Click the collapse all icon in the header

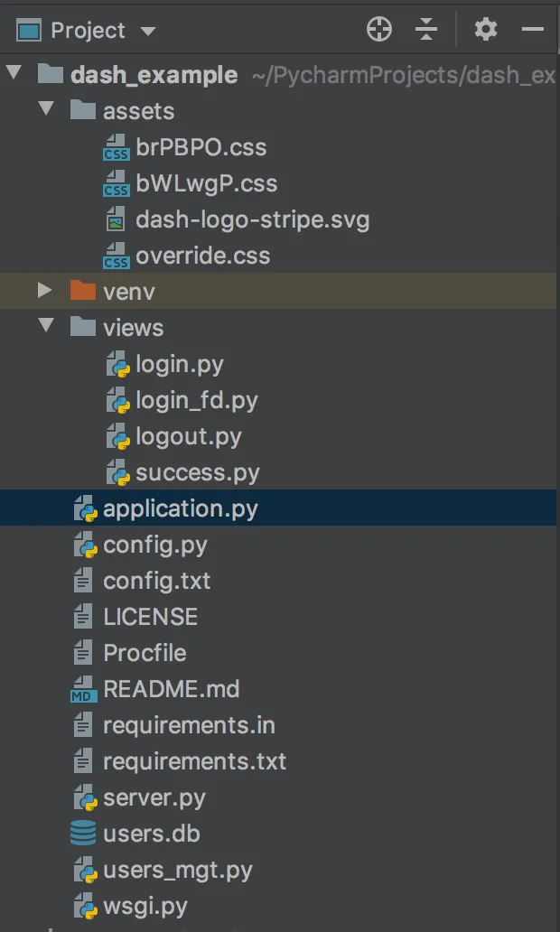426,30
